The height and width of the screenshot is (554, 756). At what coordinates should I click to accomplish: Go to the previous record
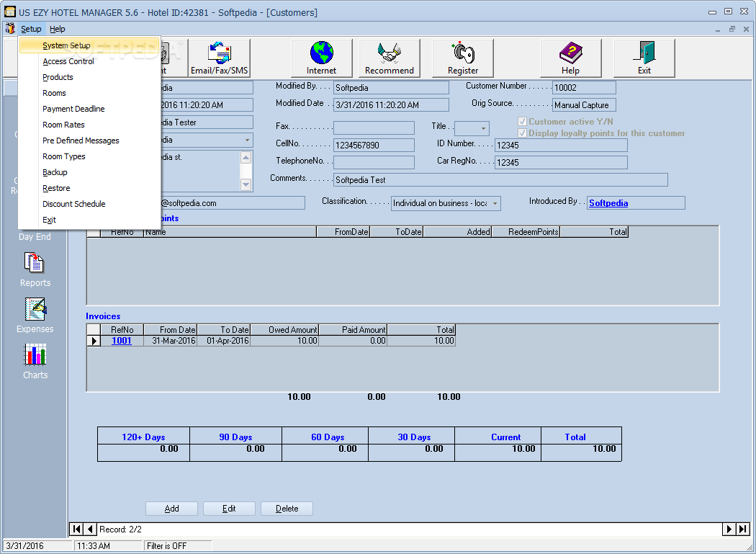coord(90,530)
